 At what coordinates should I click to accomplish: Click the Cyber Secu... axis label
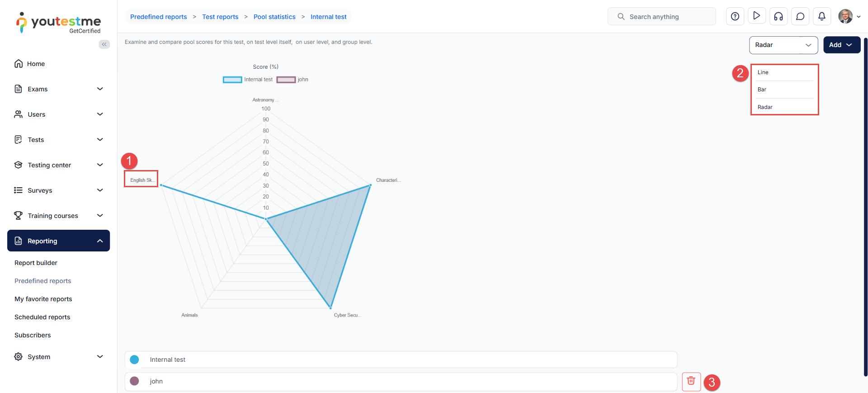347,315
